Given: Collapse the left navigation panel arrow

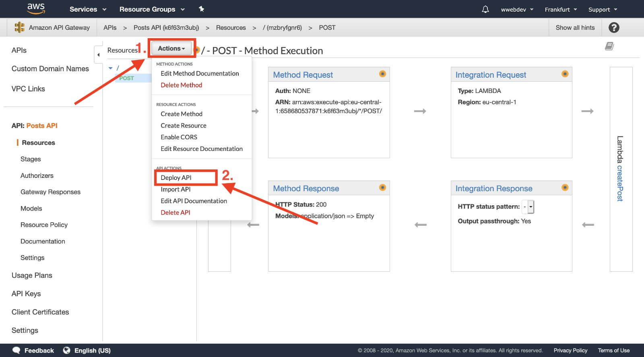Looking at the screenshot, I should pyautogui.click(x=99, y=55).
